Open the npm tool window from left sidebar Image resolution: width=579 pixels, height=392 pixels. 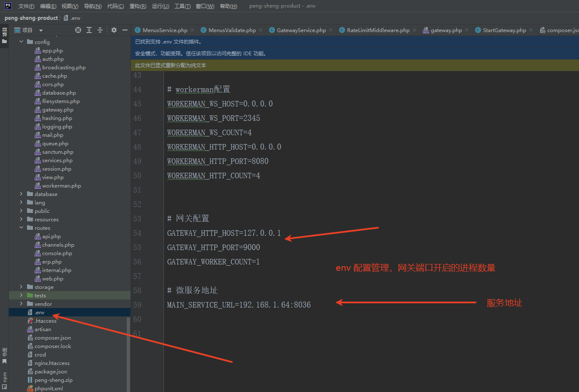pos(5,377)
